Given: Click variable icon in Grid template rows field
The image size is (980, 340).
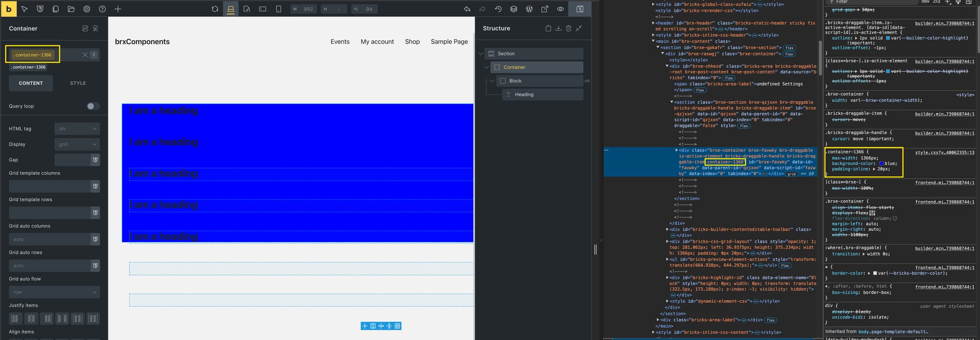Looking at the screenshot, I should coord(95,213).
